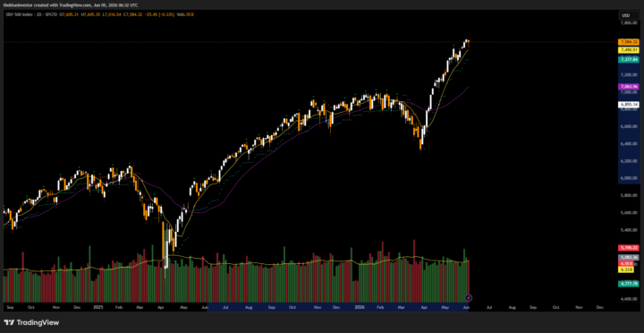Click the 5,600.00 price axis tick
Screen dimensions: 644x333
[x=630, y=212]
